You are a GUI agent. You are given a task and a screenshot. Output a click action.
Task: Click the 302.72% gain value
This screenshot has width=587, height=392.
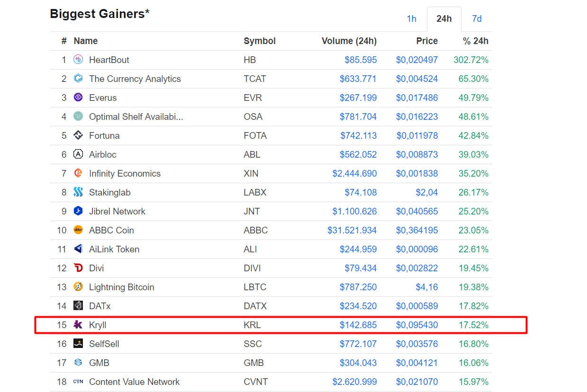[x=471, y=60]
